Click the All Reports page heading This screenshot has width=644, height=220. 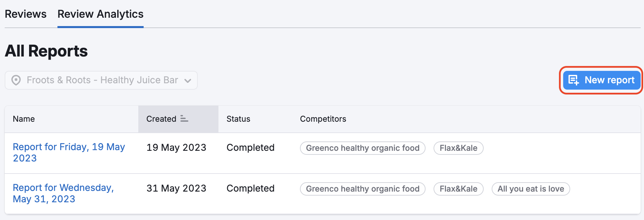coord(46,51)
